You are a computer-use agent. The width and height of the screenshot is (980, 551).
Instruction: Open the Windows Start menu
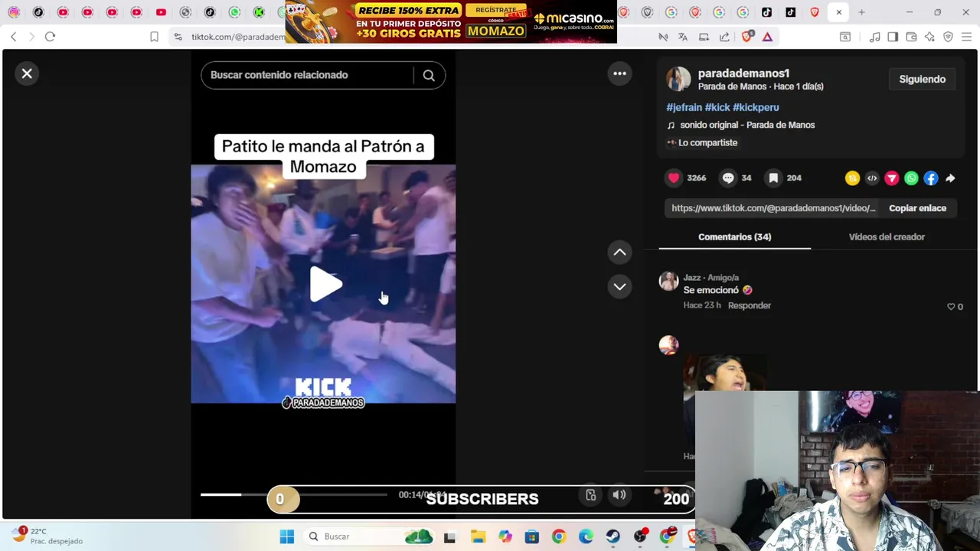tap(286, 536)
